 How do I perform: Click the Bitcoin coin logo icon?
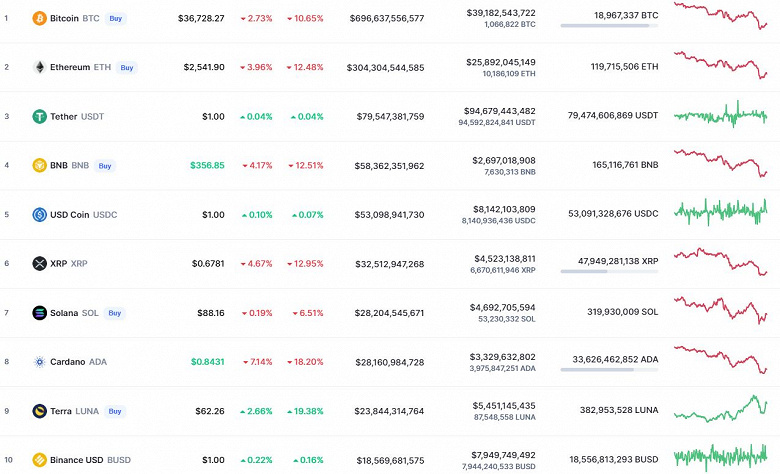(x=39, y=18)
